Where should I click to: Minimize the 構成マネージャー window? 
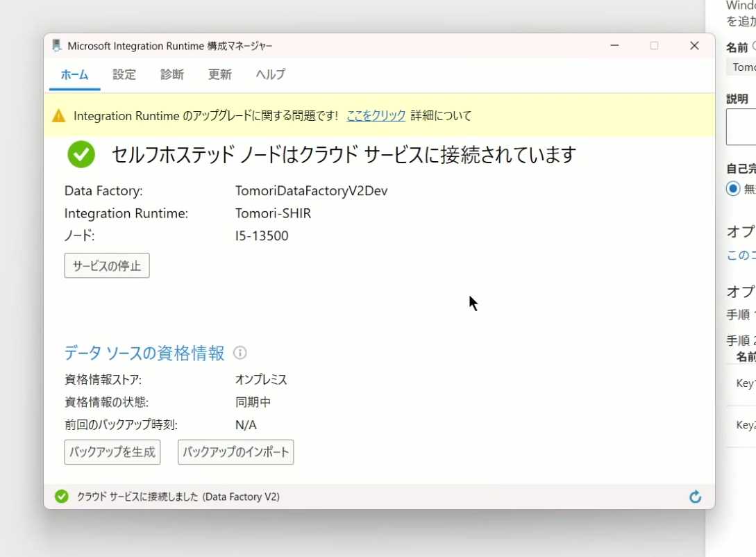(614, 46)
